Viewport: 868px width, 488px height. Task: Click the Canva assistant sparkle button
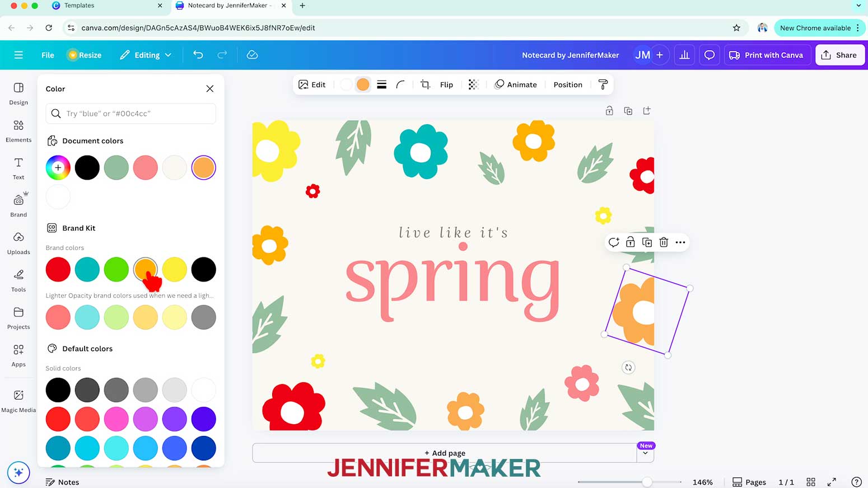(18, 472)
